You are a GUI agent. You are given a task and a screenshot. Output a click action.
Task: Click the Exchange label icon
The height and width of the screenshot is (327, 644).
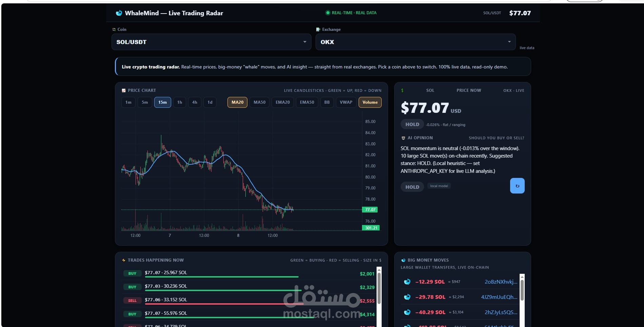point(318,29)
